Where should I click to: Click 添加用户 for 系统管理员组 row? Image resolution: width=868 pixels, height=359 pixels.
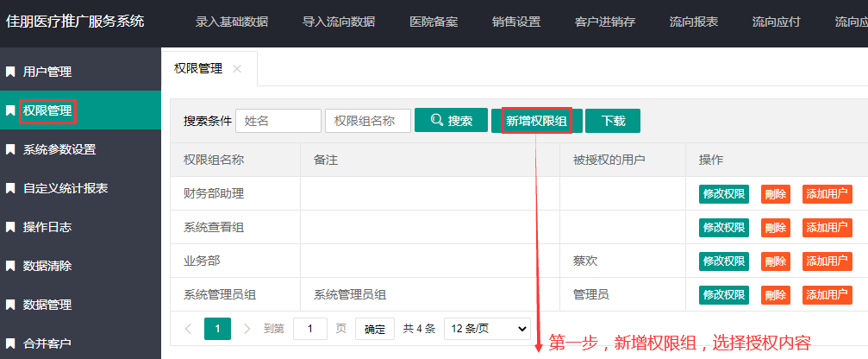pos(827,294)
